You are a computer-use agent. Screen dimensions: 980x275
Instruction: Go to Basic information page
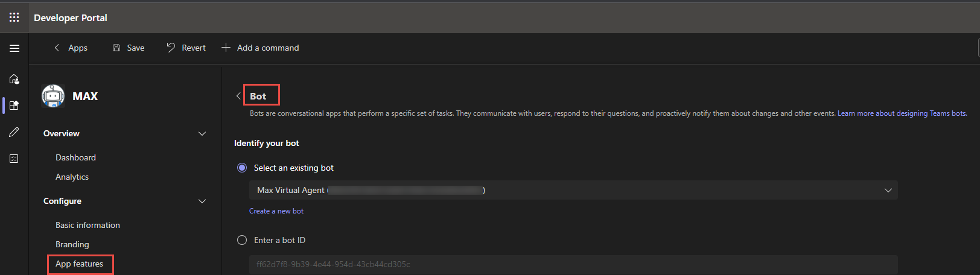tap(87, 225)
